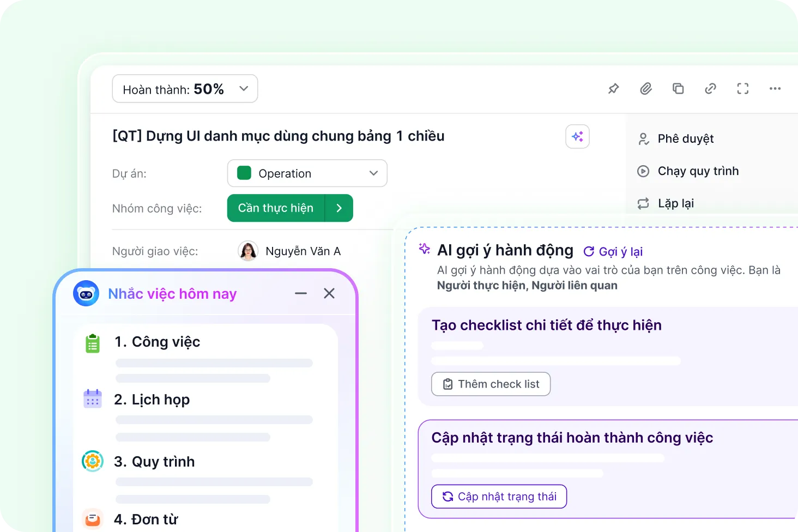Close the Nhắc việc hôm nay panel
The height and width of the screenshot is (532, 798).
[329, 293]
